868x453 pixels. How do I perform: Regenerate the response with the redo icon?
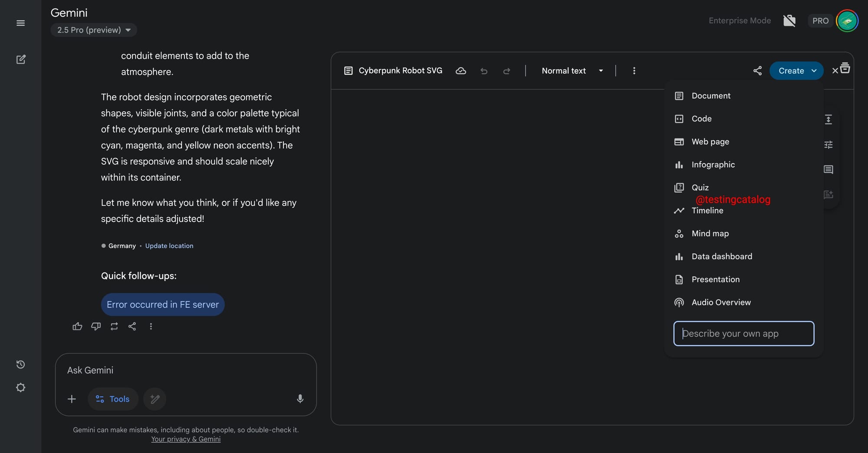click(114, 326)
